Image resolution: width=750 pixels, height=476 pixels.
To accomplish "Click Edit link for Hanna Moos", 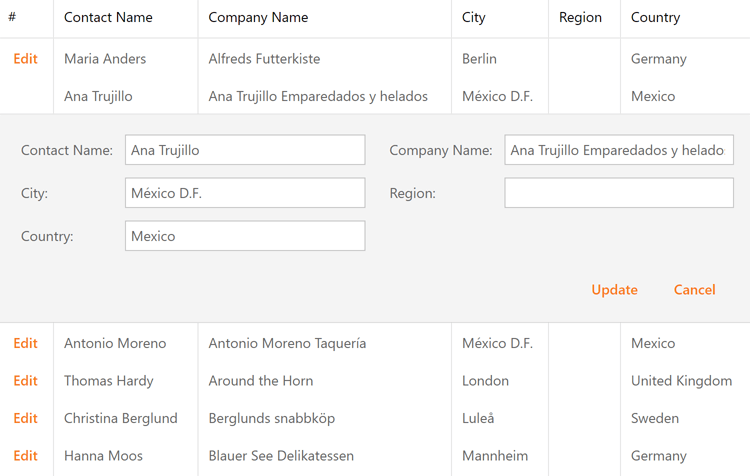I will (x=26, y=456).
